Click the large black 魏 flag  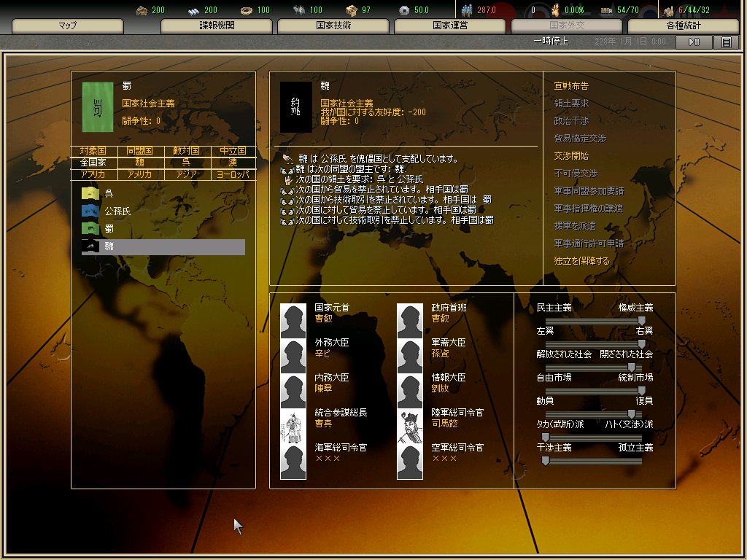tap(296, 106)
